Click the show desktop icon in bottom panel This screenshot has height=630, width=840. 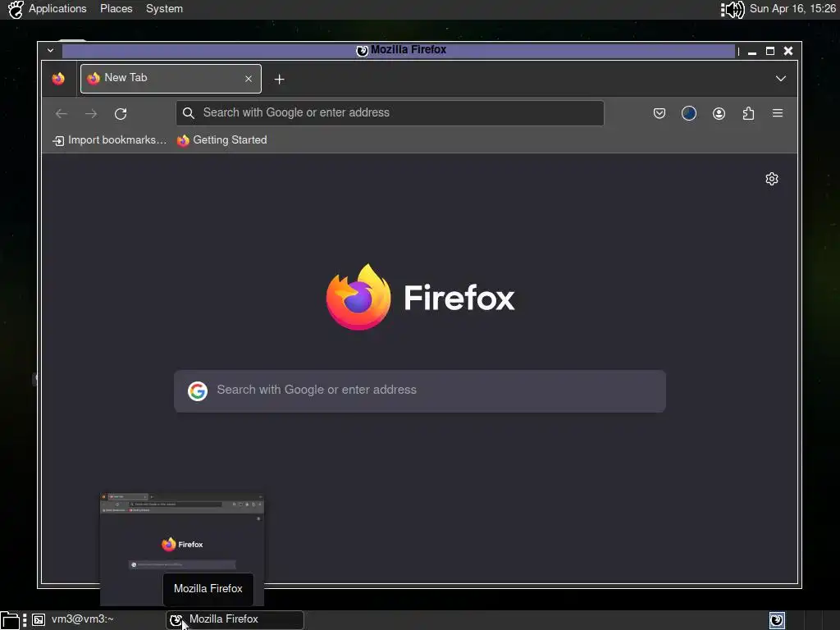[x=10, y=620]
